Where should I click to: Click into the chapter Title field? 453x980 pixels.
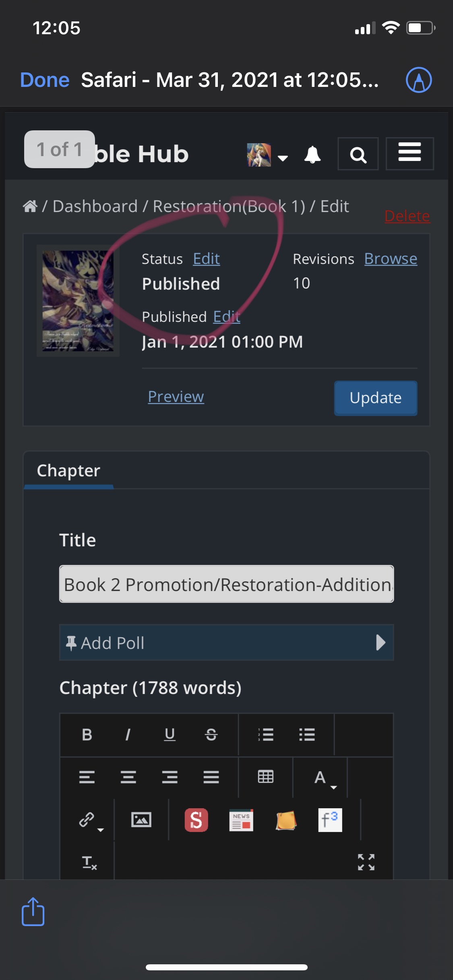(x=227, y=584)
